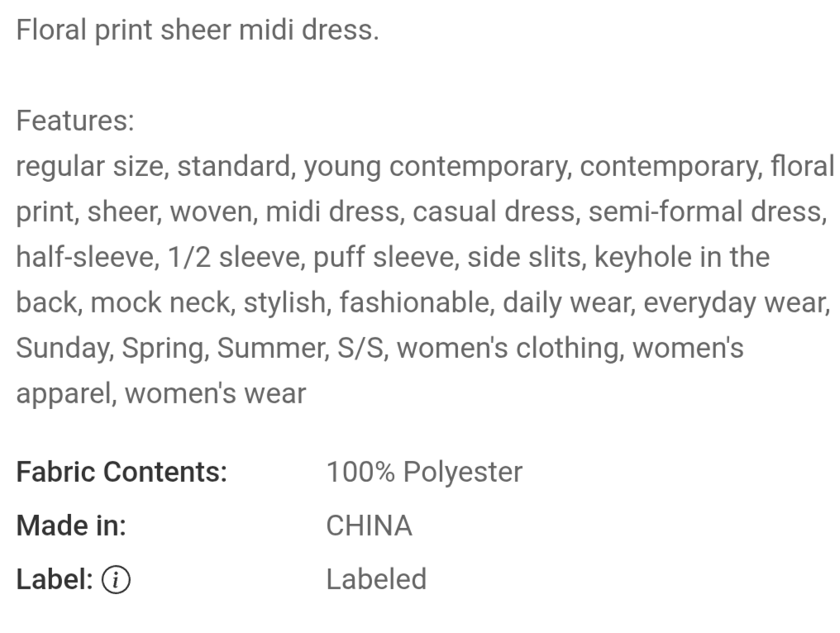Click the phrase women's clothing
840x633 pixels.
(508, 348)
